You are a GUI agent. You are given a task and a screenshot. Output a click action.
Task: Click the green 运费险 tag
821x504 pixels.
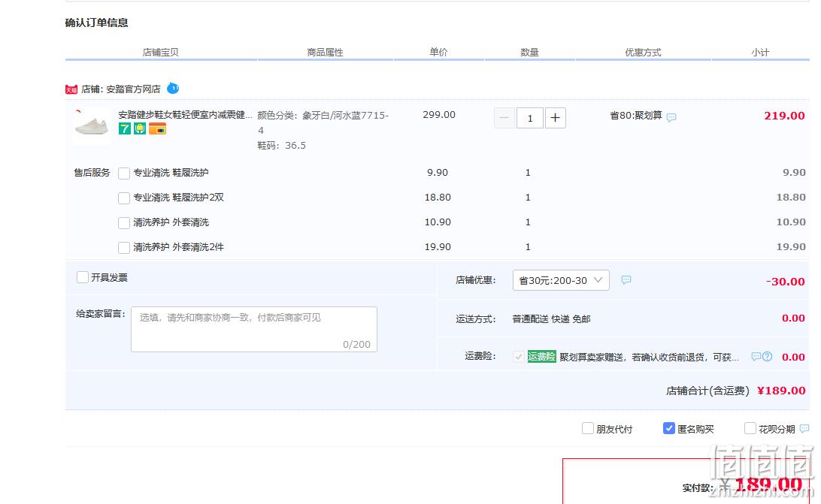[541, 357]
